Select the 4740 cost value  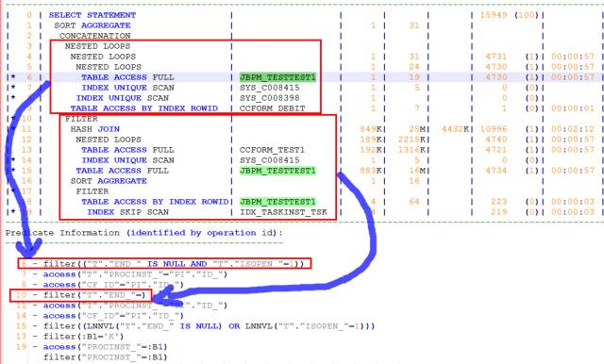point(495,140)
